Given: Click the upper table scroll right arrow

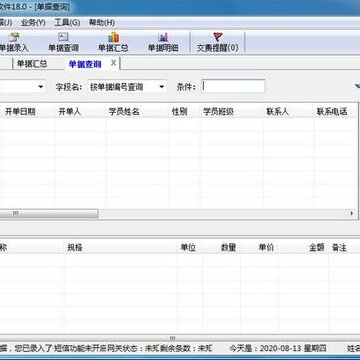Looking at the screenshot, I should click(352, 213).
